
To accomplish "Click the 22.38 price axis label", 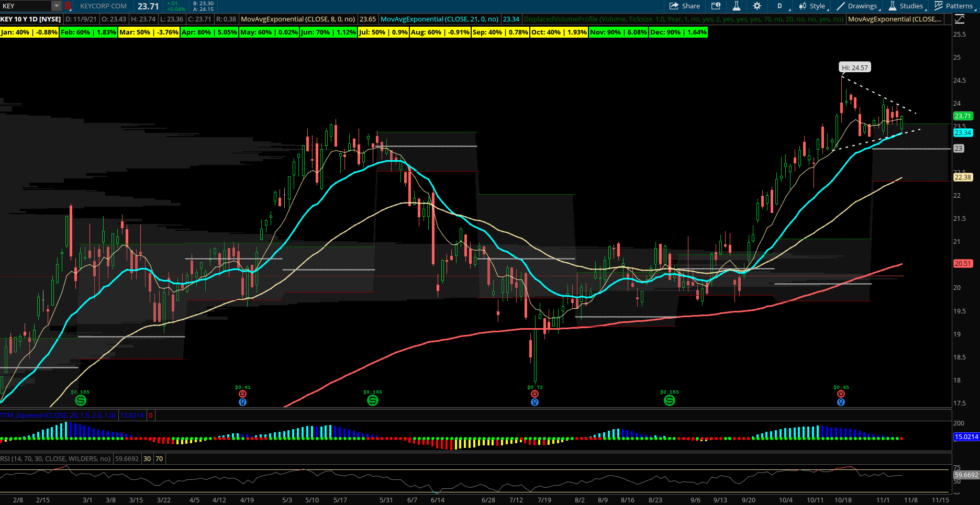I will click(x=963, y=177).
